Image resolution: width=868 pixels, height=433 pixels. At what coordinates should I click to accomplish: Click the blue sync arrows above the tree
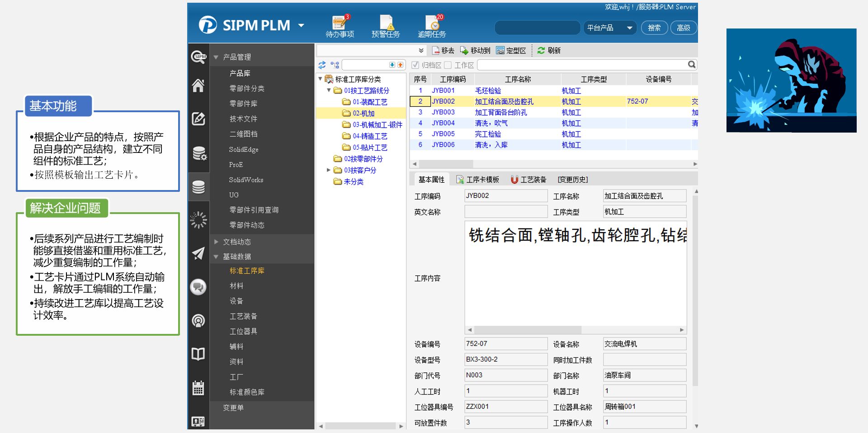pos(322,65)
